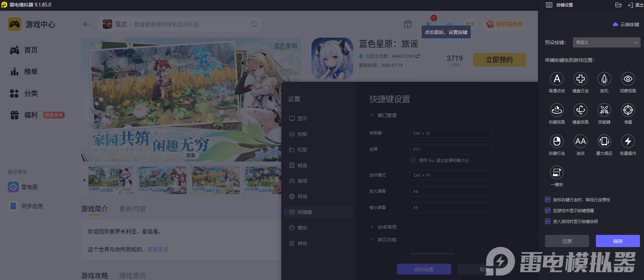Click the 保存 button in key settings
The height and width of the screenshot is (280, 644).
[x=618, y=241]
